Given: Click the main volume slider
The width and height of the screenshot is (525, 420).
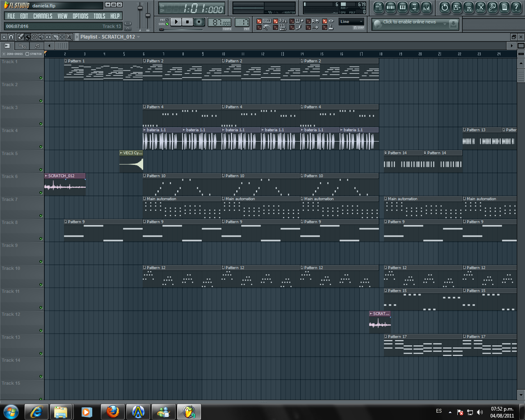Looking at the screenshot, I should tap(141, 8).
